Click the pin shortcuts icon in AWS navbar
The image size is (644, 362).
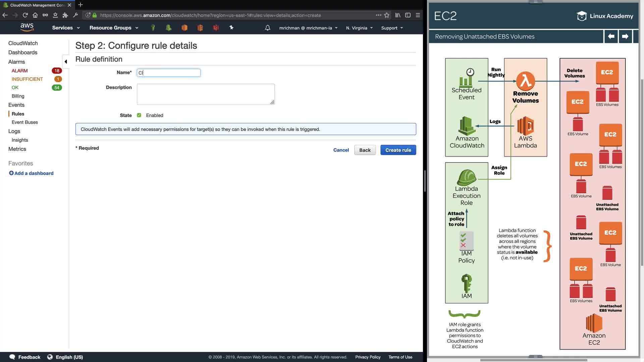231,27
